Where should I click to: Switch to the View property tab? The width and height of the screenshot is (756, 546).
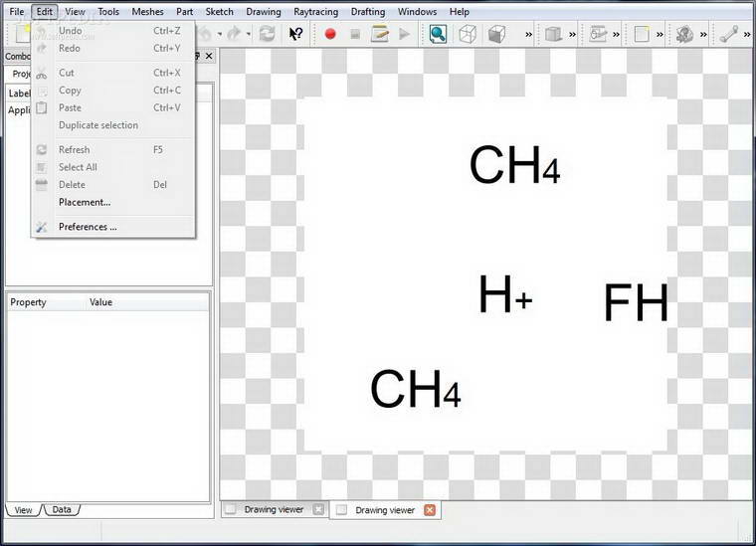pos(23,510)
